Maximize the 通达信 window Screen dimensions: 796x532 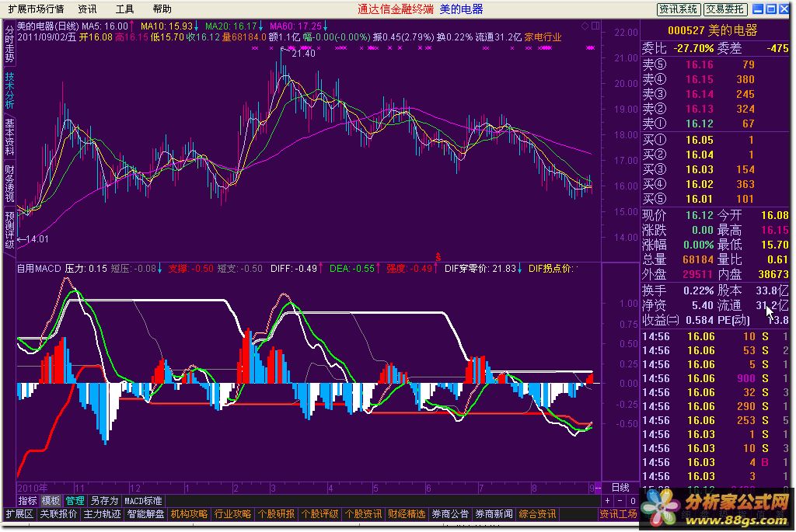click(x=771, y=9)
